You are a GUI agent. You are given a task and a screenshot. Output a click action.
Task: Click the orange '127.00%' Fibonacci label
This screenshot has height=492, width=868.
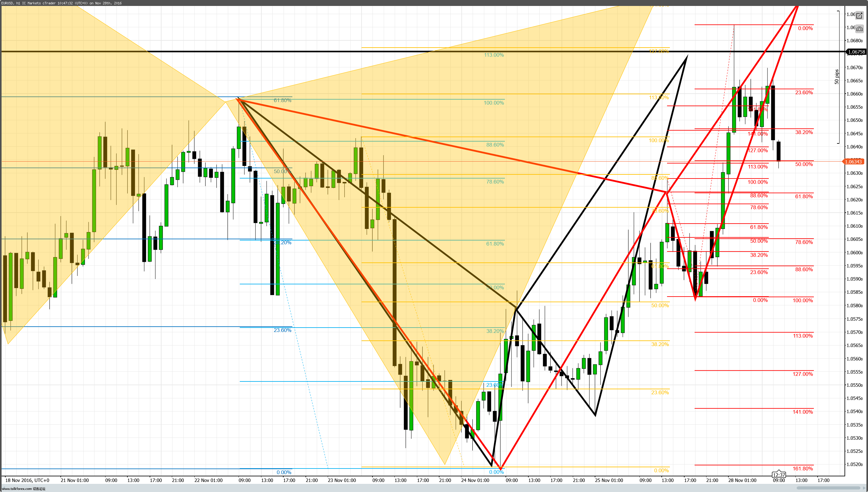tap(659, 51)
